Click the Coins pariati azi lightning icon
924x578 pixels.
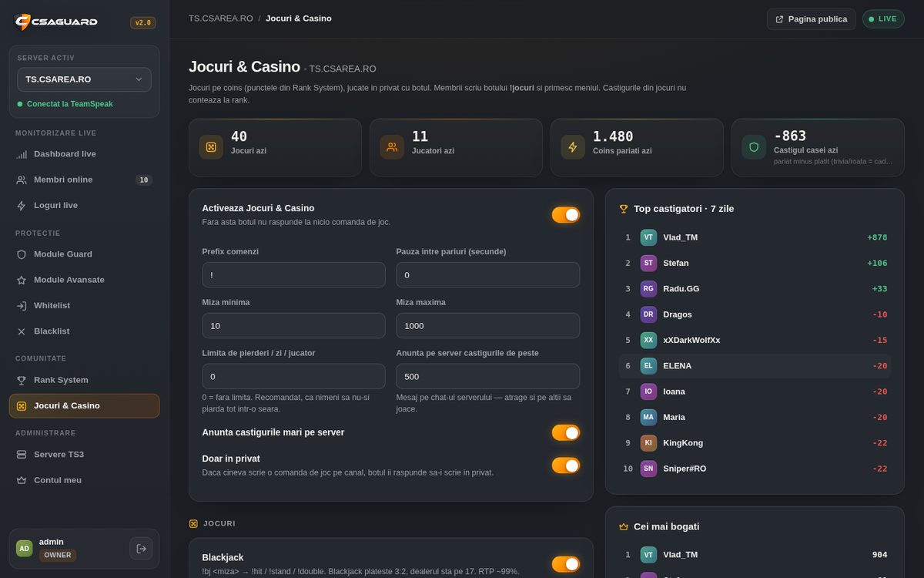[x=573, y=147]
